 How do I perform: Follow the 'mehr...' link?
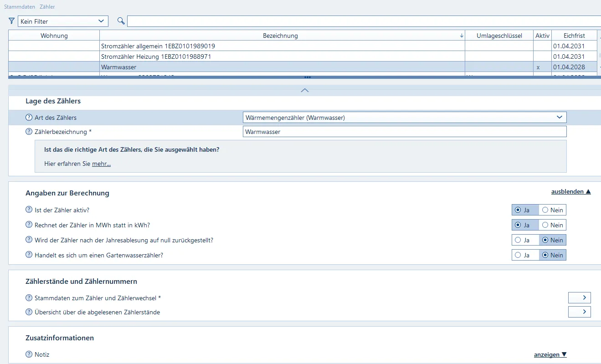pos(101,164)
